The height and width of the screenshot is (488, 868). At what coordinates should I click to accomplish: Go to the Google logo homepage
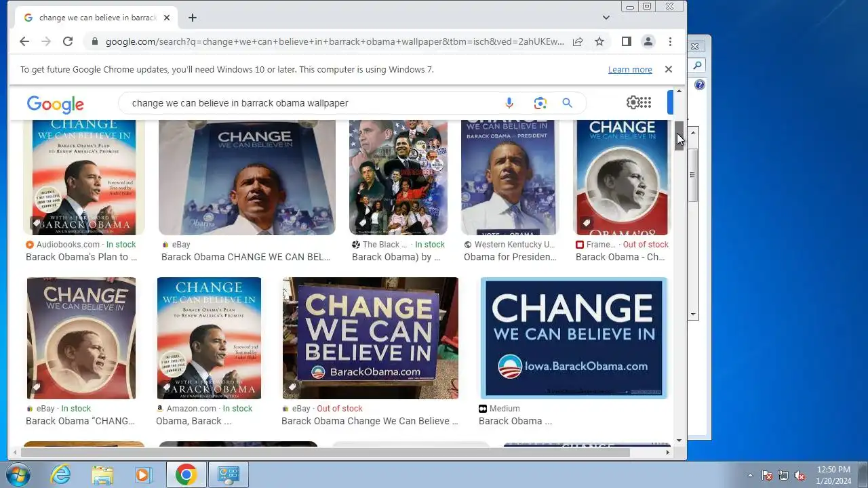[56, 104]
